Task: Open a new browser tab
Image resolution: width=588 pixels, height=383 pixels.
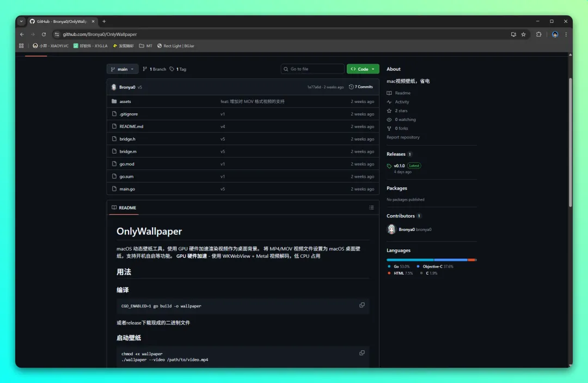Action: (x=104, y=21)
